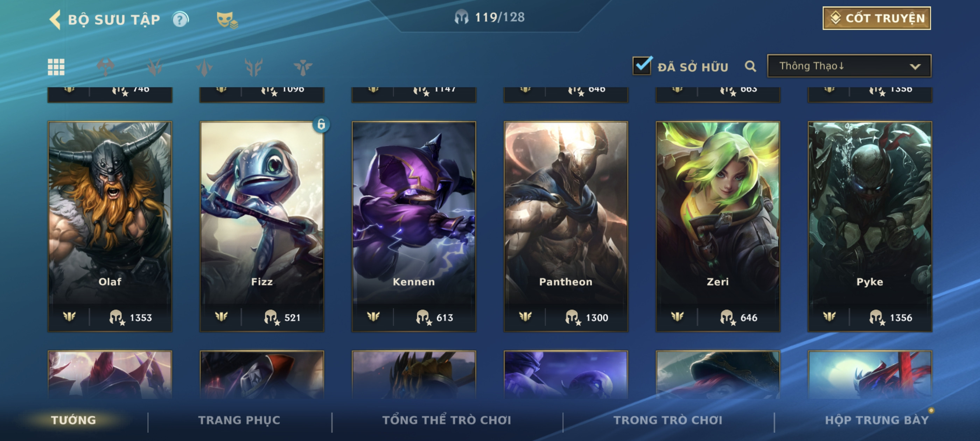This screenshot has height=441, width=980.
Task: Go back using the Bộ Sưu Tập arrow
Action: pyautogui.click(x=55, y=19)
